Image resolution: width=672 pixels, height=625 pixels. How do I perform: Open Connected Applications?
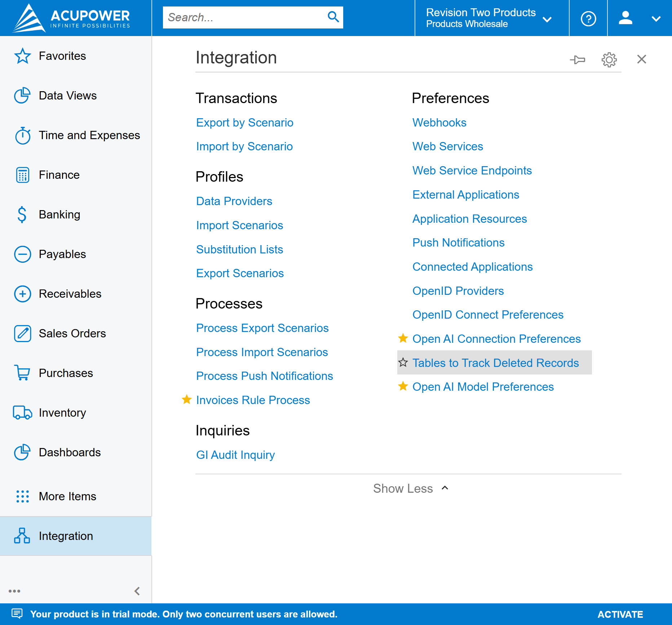pos(473,267)
